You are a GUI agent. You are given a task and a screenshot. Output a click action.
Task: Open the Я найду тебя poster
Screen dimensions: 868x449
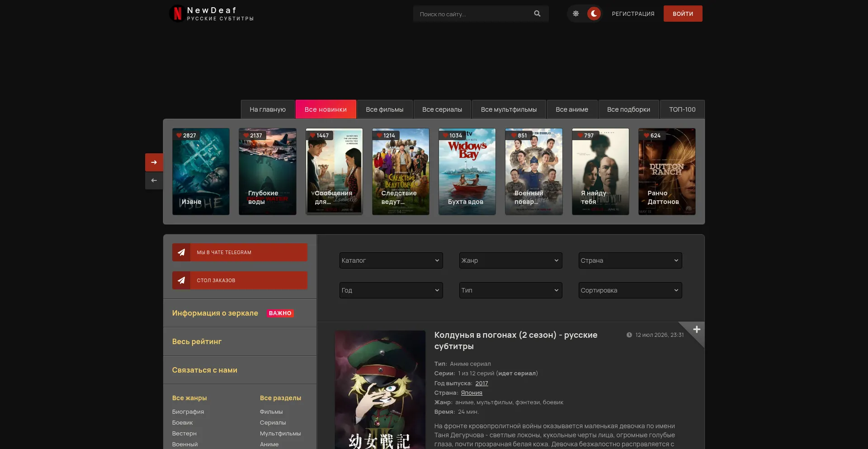click(600, 171)
